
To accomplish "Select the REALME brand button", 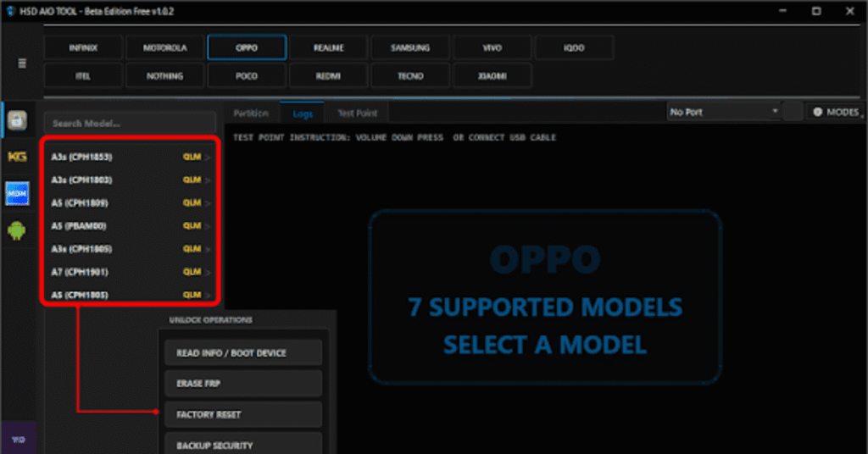I will pos(329,47).
